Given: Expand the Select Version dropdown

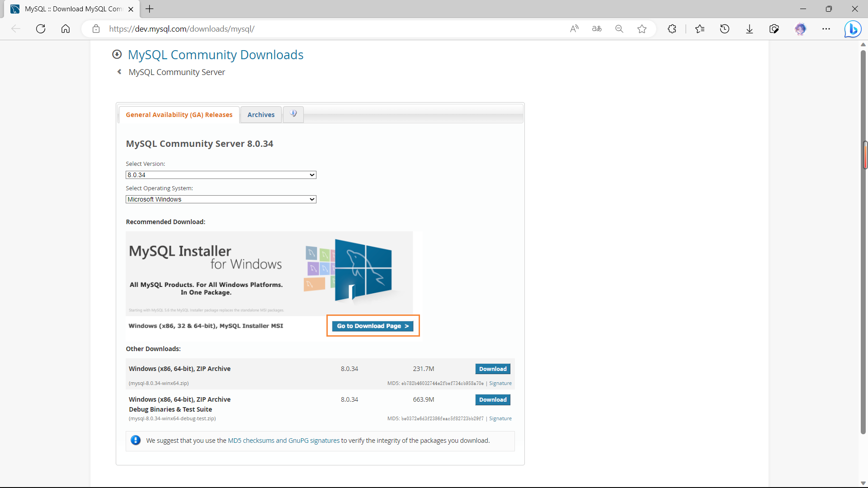Looking at the screenshot, I should 221,175.
